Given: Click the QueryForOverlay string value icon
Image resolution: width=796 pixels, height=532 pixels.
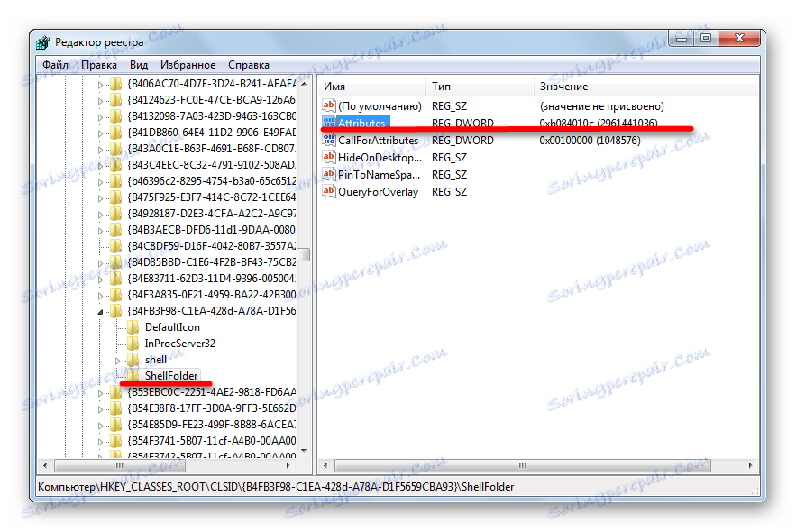Looking at the screenshot, I should click(328, 191).
